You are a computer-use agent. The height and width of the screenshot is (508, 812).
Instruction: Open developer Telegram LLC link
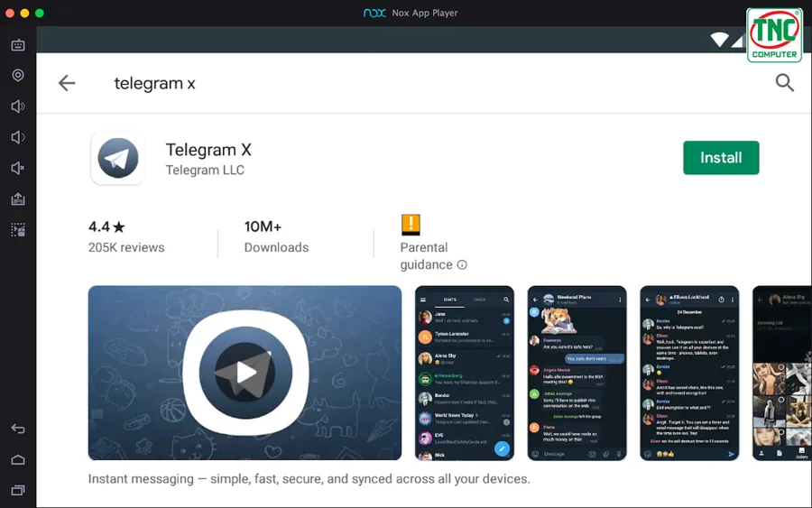205,170
